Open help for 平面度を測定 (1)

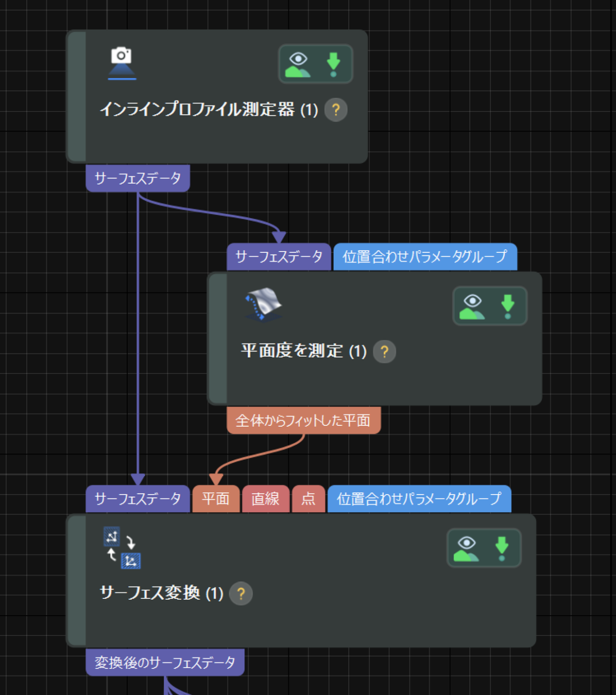384,351
